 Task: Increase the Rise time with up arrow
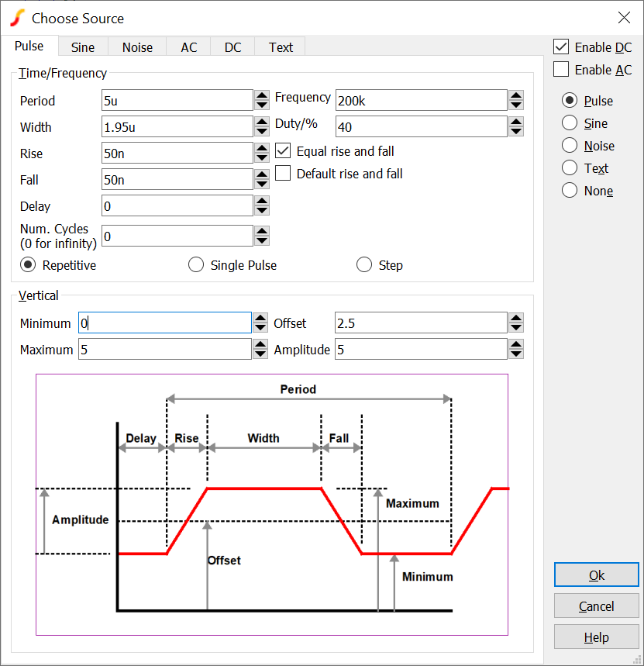click(262, 148)
